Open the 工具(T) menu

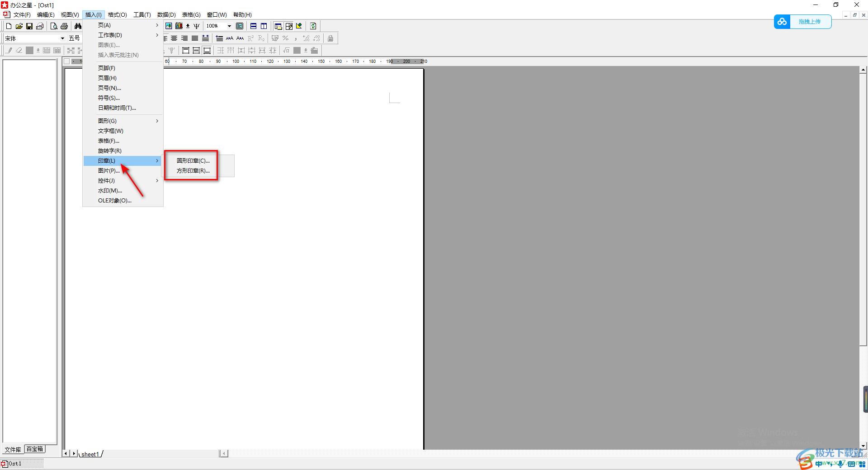[x=142, y=15]
